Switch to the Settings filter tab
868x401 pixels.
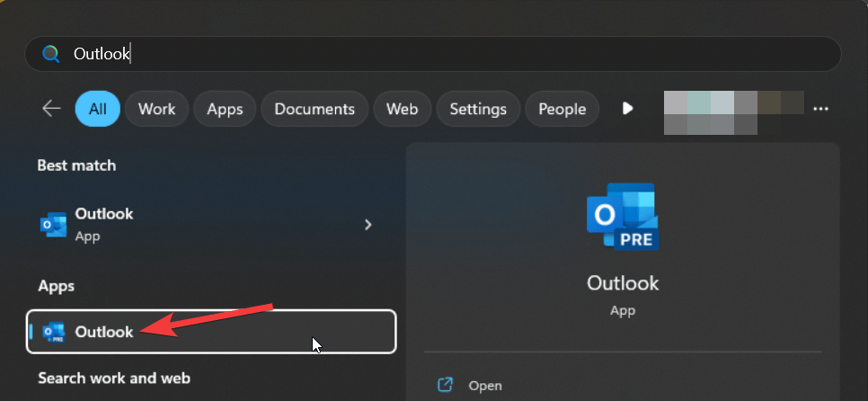point(478,109)
